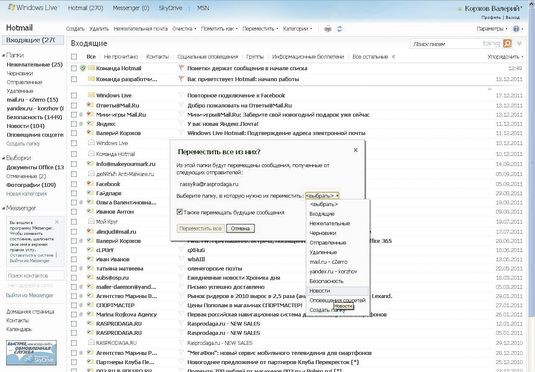Click "Выход" sign-out link
The image size is (535, 372).
(512, 17)
